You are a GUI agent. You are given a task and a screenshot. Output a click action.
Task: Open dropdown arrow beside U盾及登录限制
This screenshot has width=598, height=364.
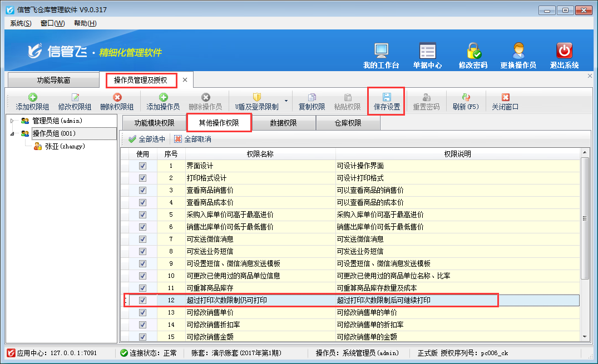[x=286, y=101]
